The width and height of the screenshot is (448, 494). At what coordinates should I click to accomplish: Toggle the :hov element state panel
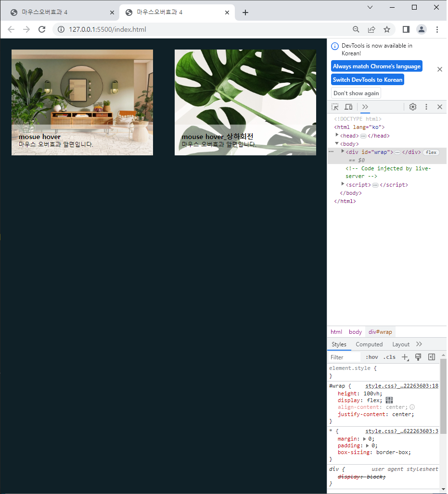coord(371,357)
